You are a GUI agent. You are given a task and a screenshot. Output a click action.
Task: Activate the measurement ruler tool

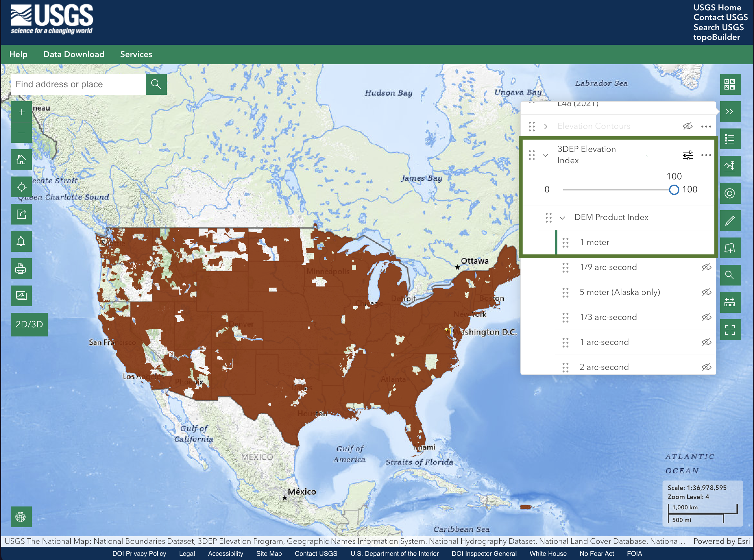point(731,302)
